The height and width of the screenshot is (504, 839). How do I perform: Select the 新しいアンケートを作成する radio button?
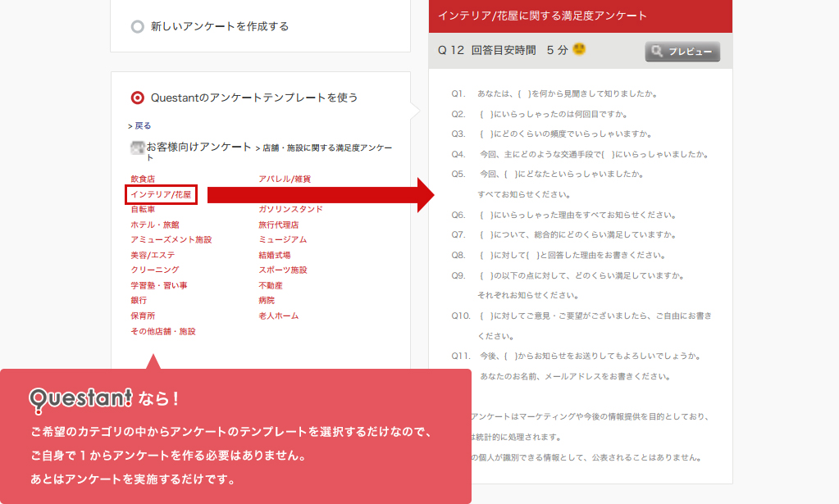point(138,27)
